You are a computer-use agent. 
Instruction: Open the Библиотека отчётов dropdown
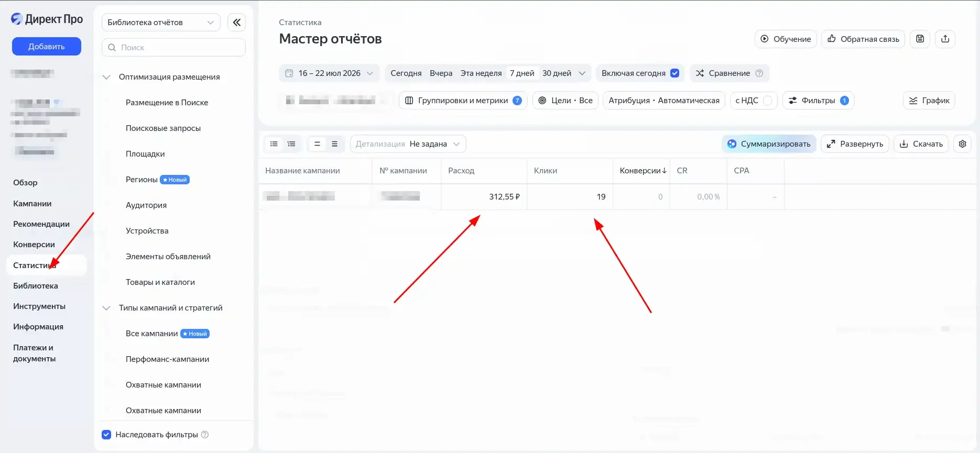click(161, 23)
